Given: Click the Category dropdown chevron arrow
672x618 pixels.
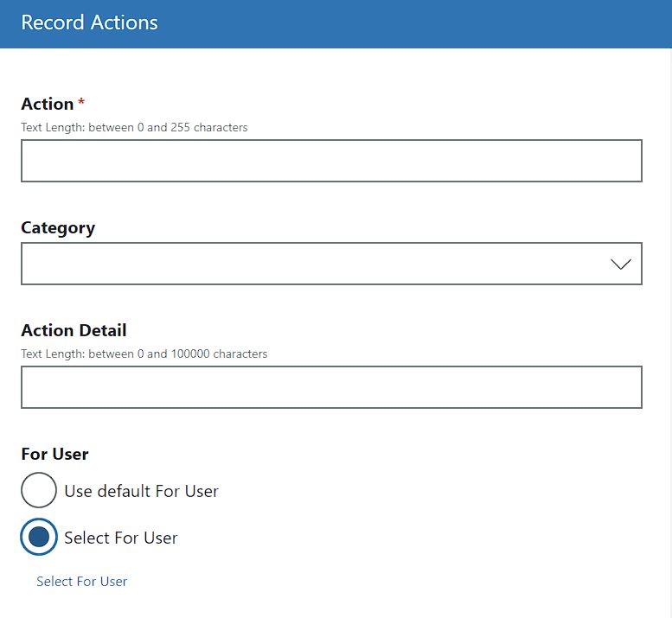Looking at the screenshot, I should point(620,264).
